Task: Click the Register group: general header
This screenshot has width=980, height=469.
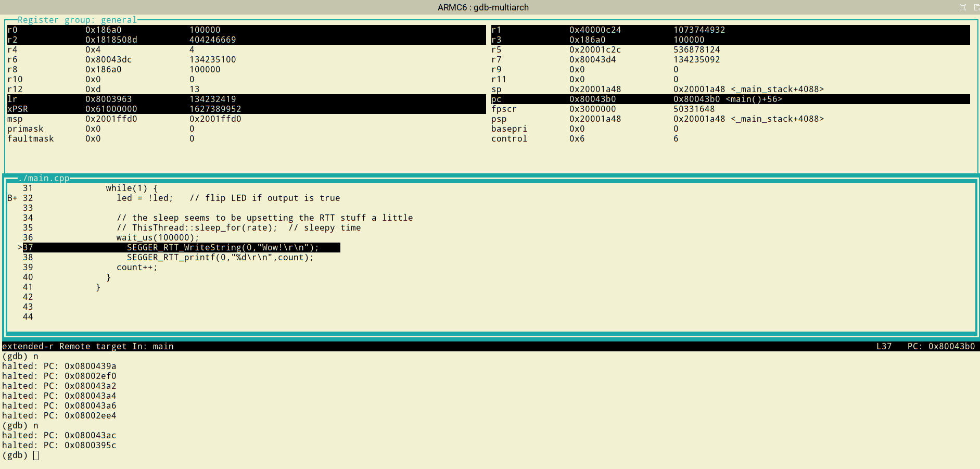Action: [x=77, y=20]
